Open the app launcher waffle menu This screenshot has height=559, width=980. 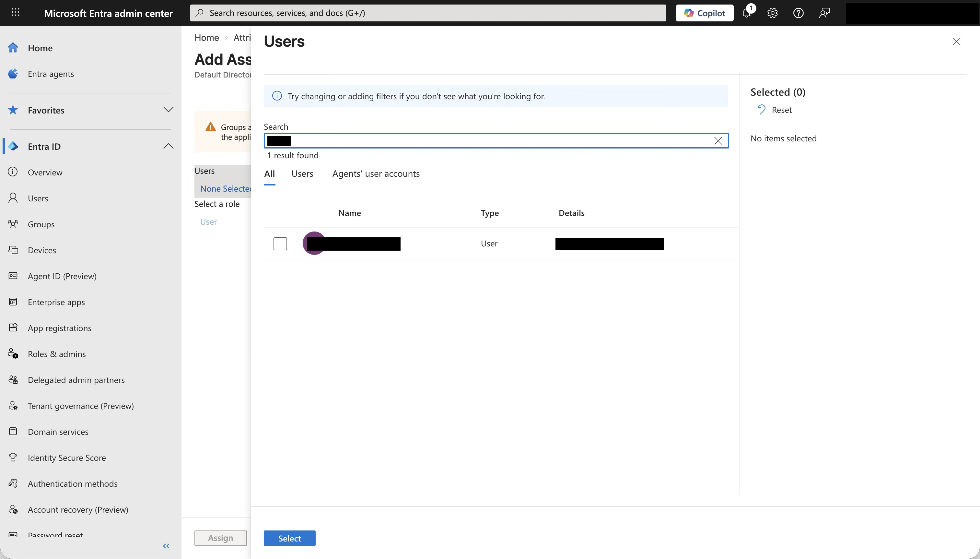[x=15, y=13]
